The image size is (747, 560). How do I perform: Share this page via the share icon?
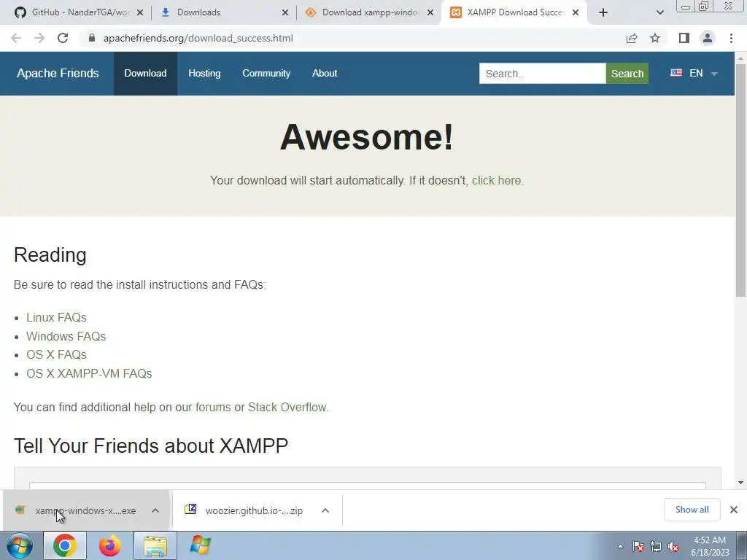(632, 38)
